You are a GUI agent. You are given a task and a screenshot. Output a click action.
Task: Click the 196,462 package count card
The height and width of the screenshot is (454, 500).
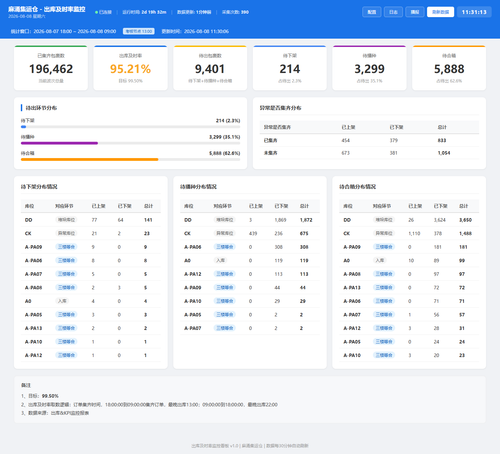point(51,68)
